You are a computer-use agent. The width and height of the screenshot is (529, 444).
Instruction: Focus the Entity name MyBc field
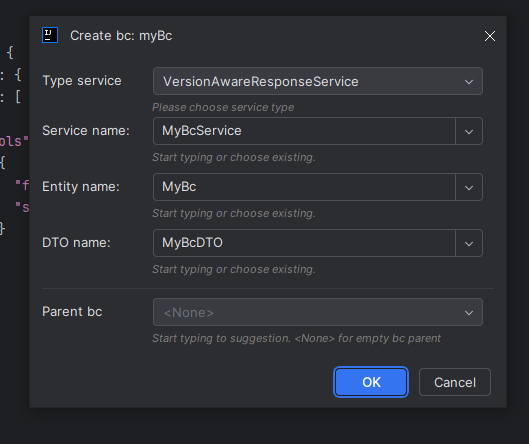tap(304, 187)
